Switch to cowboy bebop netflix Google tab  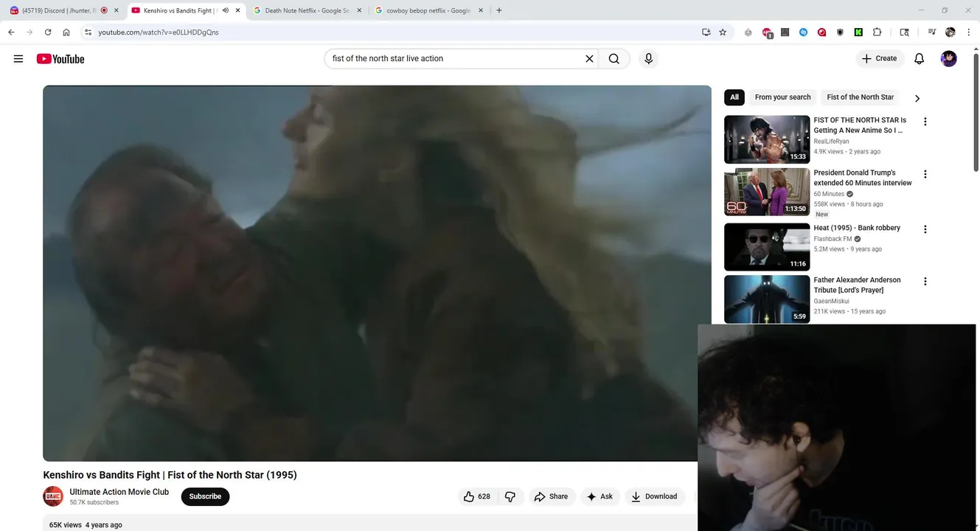click(x=428, y=10)
